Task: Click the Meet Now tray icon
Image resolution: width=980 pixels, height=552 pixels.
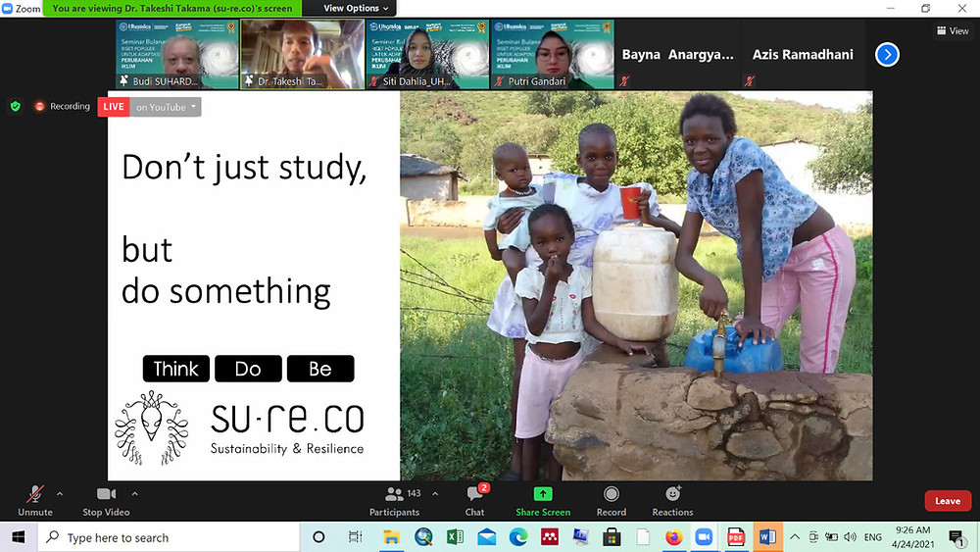Action: (813, 537)
